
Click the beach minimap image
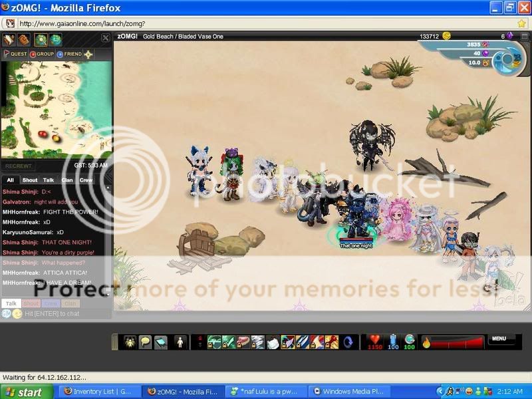coord(57,110)
